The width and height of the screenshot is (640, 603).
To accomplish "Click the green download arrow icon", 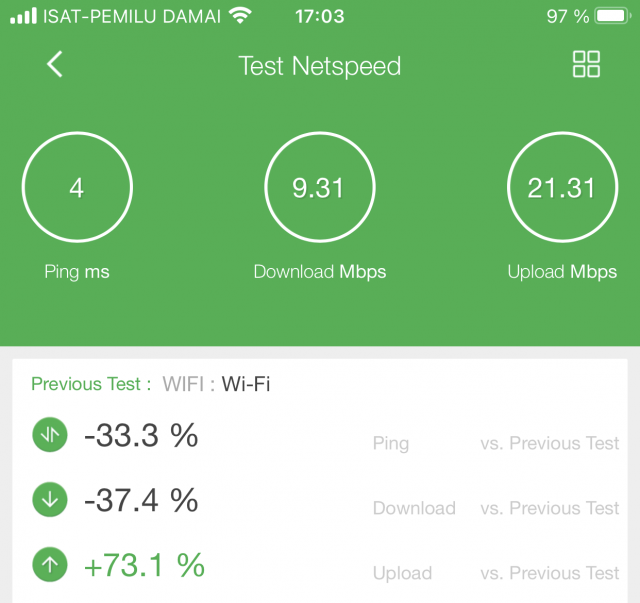I will (50, 499).
